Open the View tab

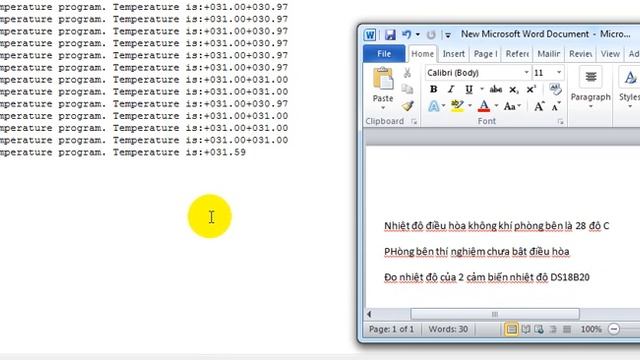(x=610, y=54)
